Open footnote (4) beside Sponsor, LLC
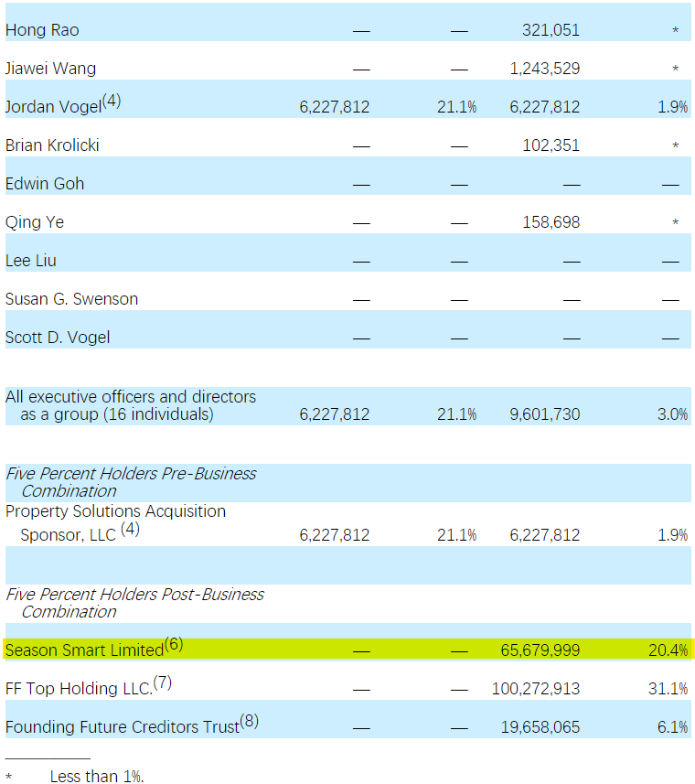Screen dimensions: 695x784 point(130,530)
